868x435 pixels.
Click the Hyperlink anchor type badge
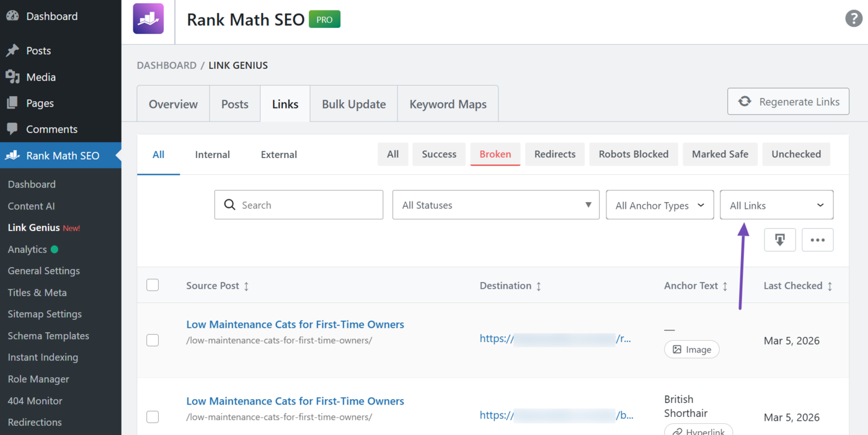point(699,429)
